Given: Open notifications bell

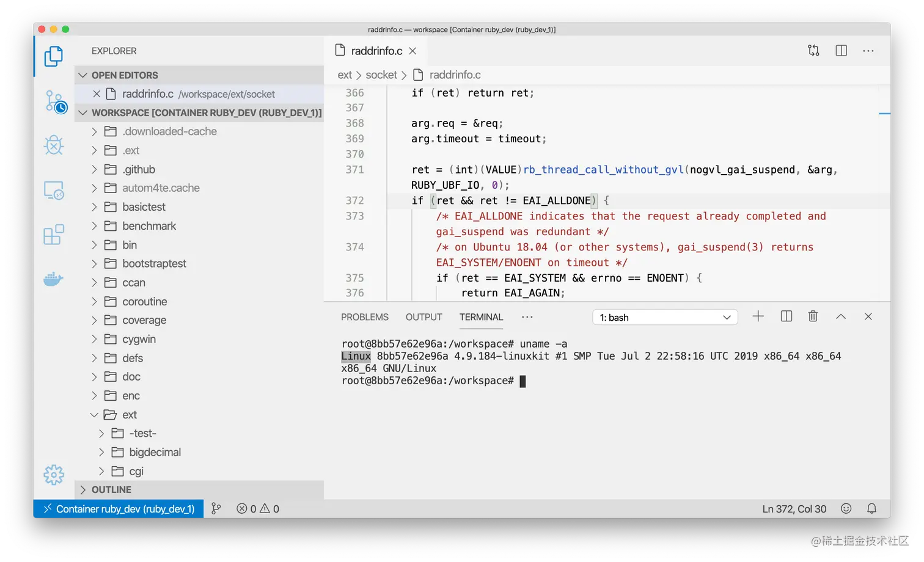Looking at the screenshot, I should coord(872,509).
